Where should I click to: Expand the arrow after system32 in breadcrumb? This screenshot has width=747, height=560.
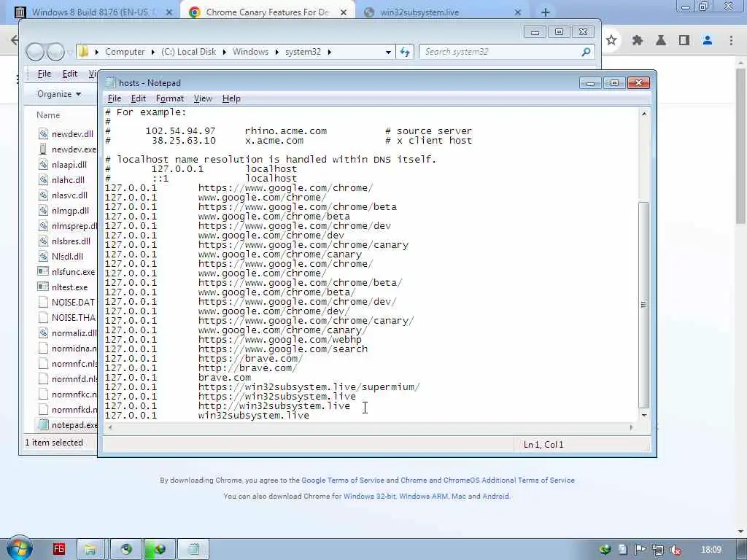coord(329,52)
